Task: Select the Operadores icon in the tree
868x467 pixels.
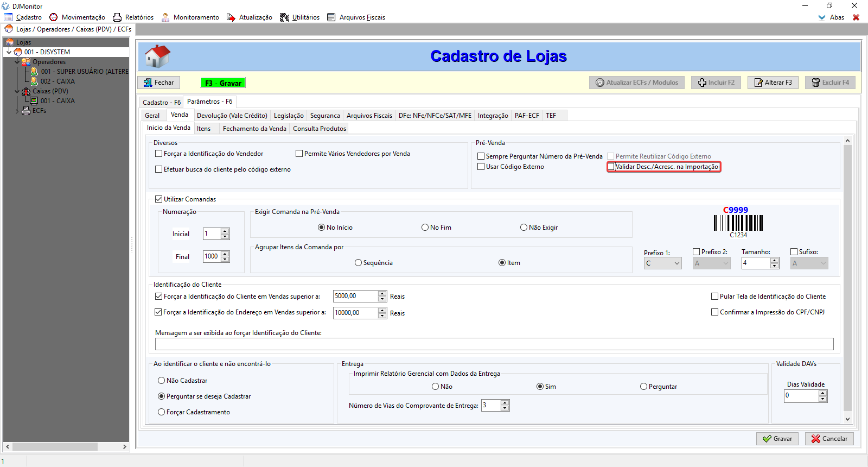Action: coord(26,62)
